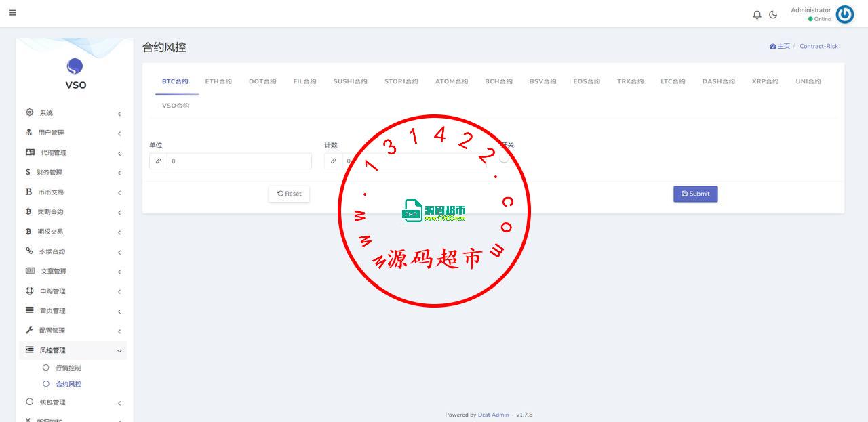Select the ATOM合约 tab
Screen dimensions: 868x422
click(x=452, y=81)
